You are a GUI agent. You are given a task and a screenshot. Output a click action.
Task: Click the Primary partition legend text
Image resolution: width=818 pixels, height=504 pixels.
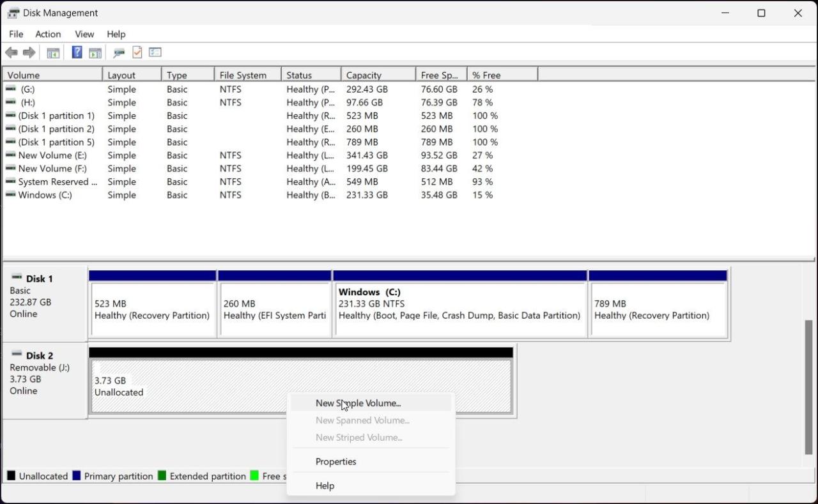(118, 476)
